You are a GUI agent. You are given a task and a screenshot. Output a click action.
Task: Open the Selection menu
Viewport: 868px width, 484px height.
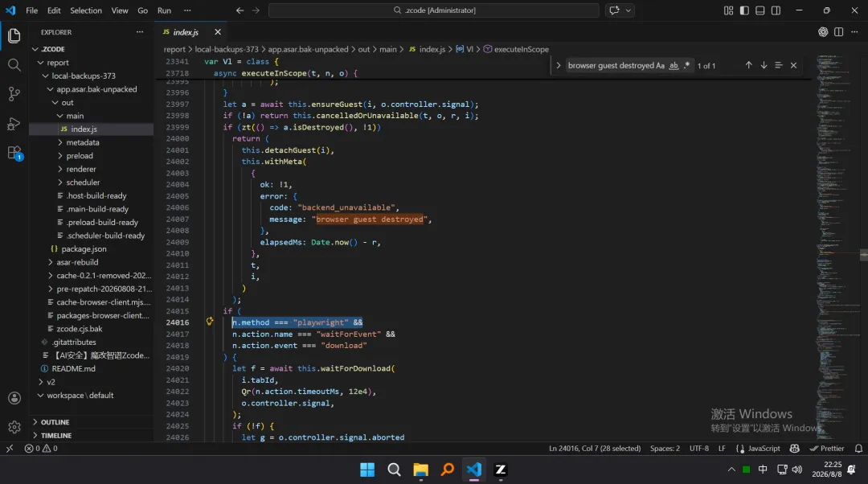[x=86, y=10]
